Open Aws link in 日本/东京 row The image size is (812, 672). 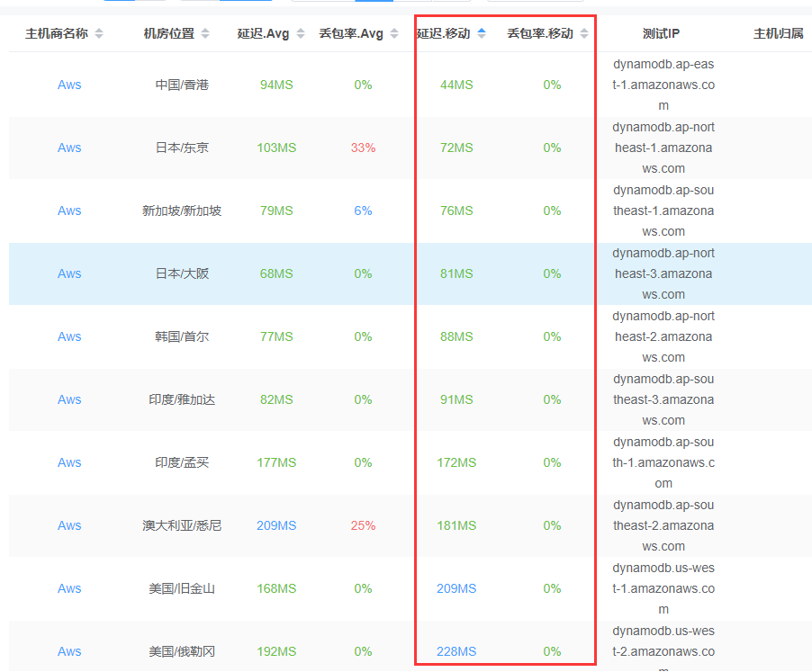(x=69, y=148)
